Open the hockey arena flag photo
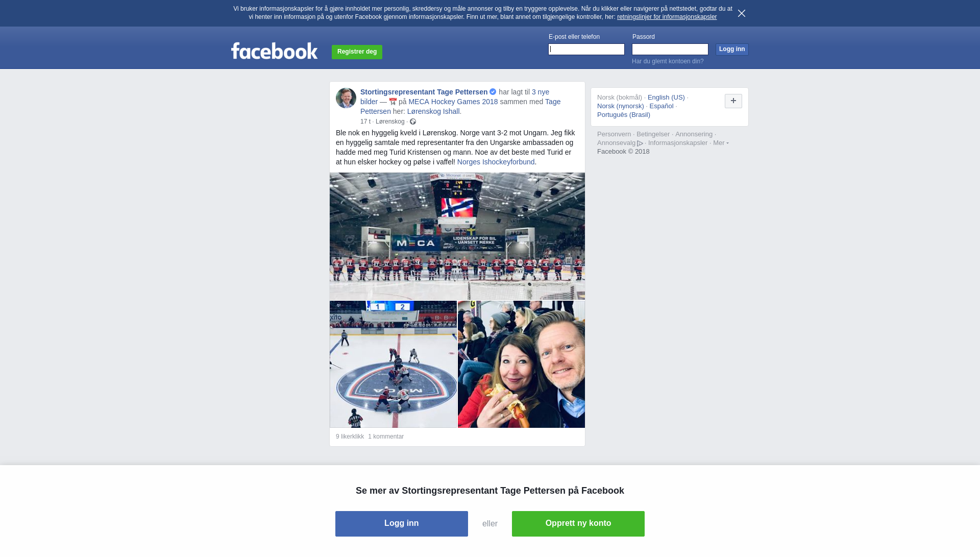The width and height of the screenshot is (980, 557). pyautogui.click(x=457, y=236)
